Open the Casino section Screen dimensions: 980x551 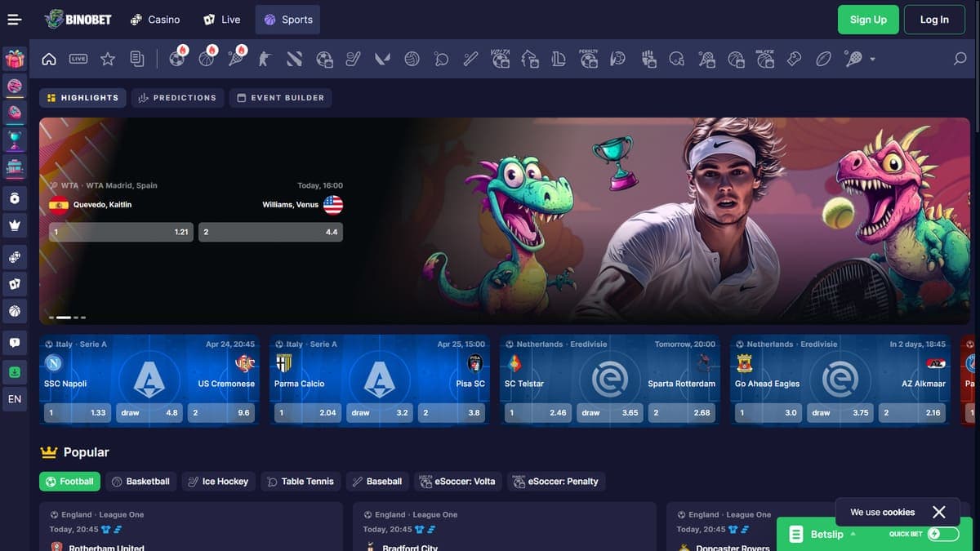(x=154, y=20)
